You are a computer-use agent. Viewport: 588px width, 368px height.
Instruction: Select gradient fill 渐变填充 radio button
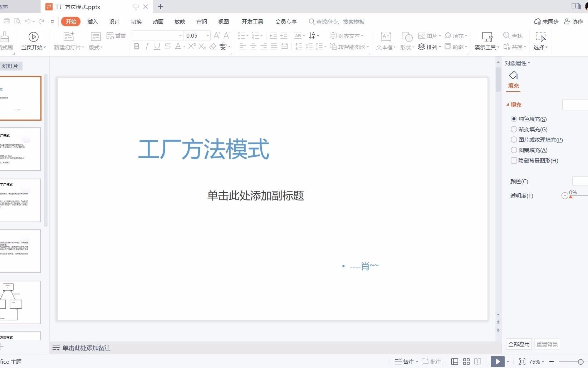(x=514, y=129)
